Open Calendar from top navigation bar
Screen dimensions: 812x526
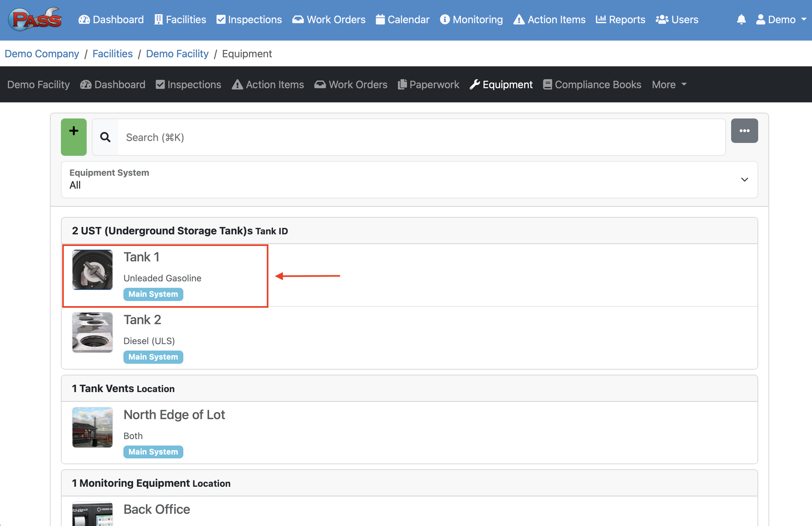click(x=402, y=19)
